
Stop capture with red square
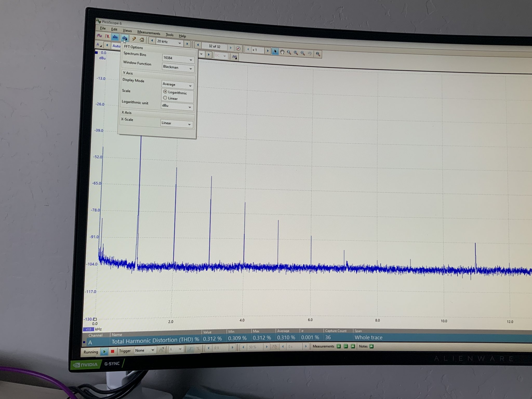coord(112,351)
